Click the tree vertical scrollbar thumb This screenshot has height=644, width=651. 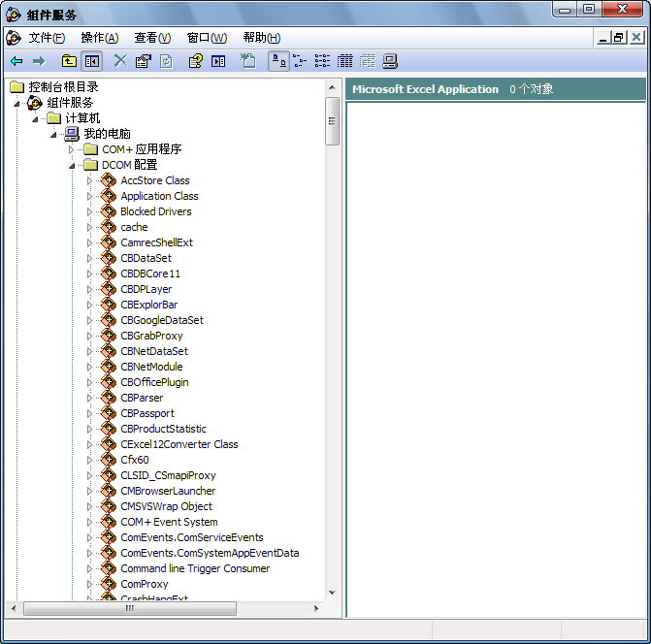point(332,121)
